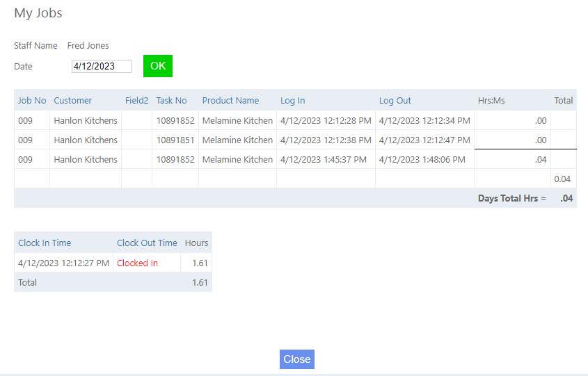Screen dimensions: 588x376
Task: Click the blue 0.04 subtotal value
Action: point(562,179)
